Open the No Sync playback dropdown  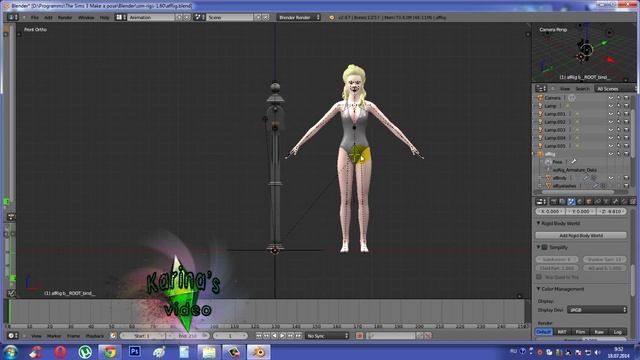click(327, 336)
